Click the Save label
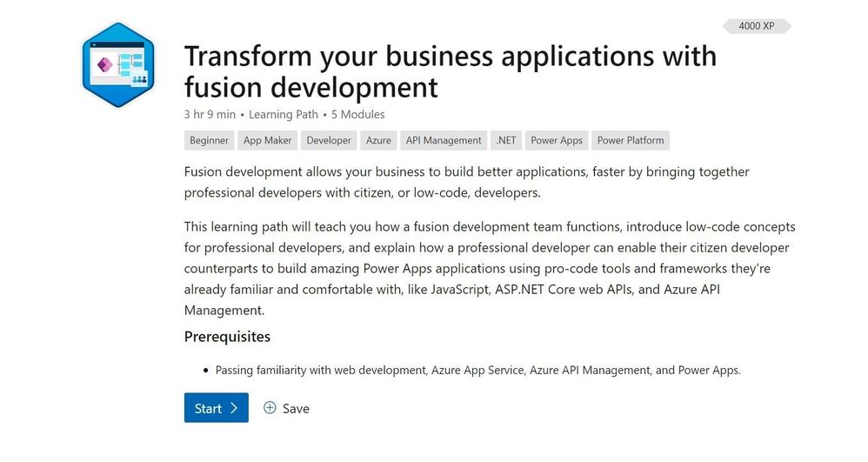 (296, 408)
